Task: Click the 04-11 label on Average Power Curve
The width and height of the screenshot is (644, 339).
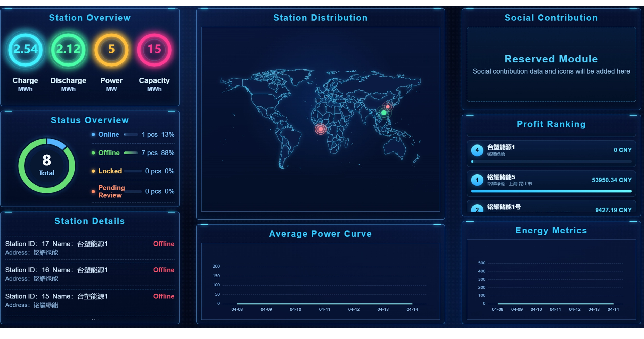Action: point(324,309)
